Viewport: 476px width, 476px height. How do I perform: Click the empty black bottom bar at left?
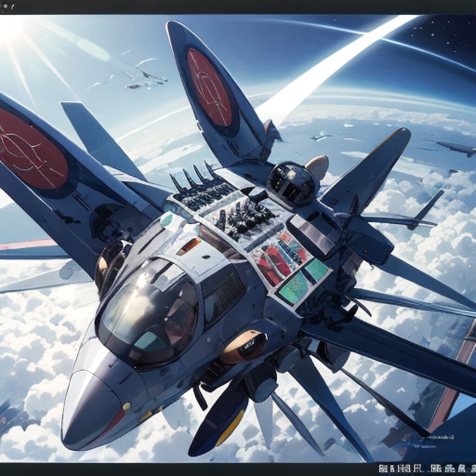(139, 469)
